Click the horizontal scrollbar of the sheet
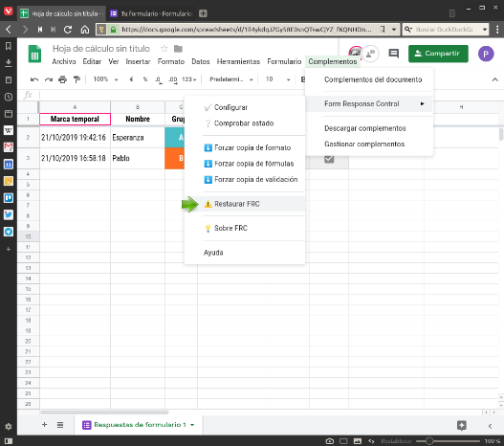The image size is (504, 446). (x=104, y=413)
